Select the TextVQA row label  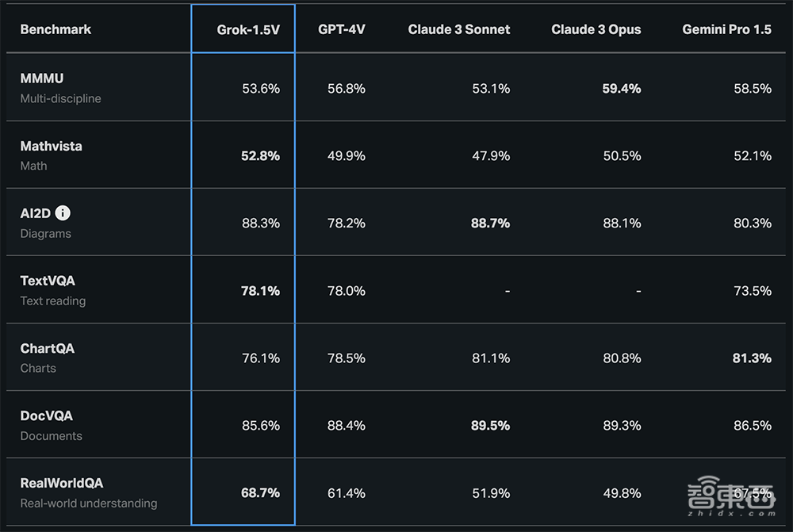point(48,281)
